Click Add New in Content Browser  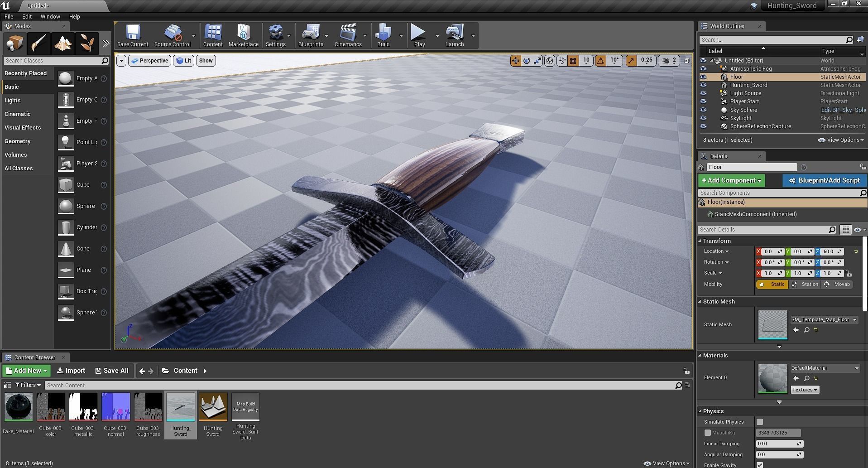[x=27, y=371]
